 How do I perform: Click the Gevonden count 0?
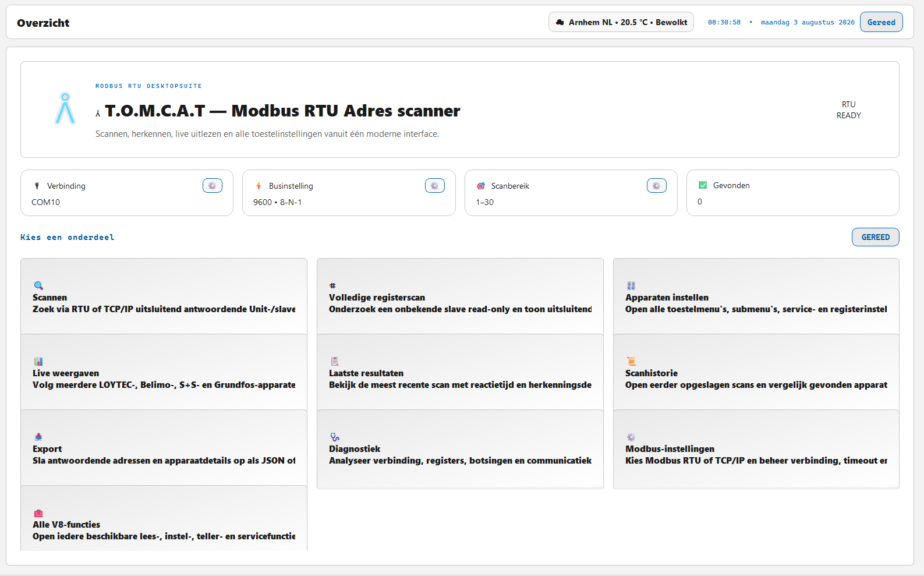click(x=700, y=202)
